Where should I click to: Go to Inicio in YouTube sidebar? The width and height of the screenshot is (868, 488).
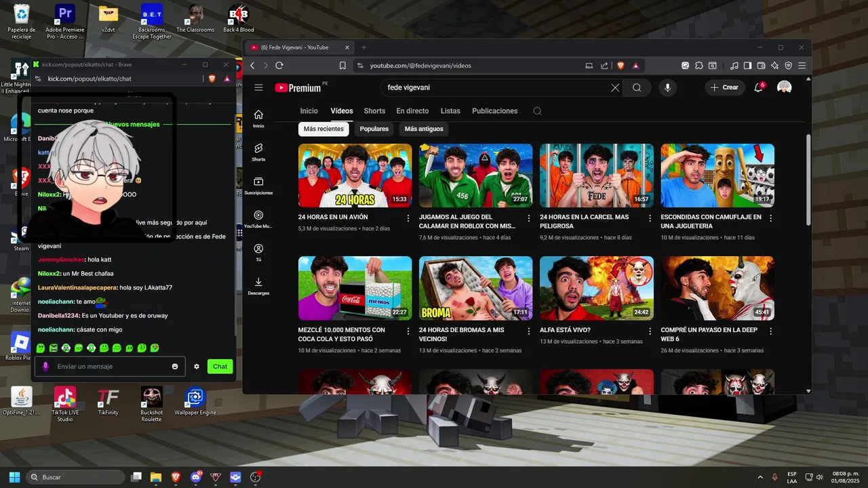coord(258,119)
